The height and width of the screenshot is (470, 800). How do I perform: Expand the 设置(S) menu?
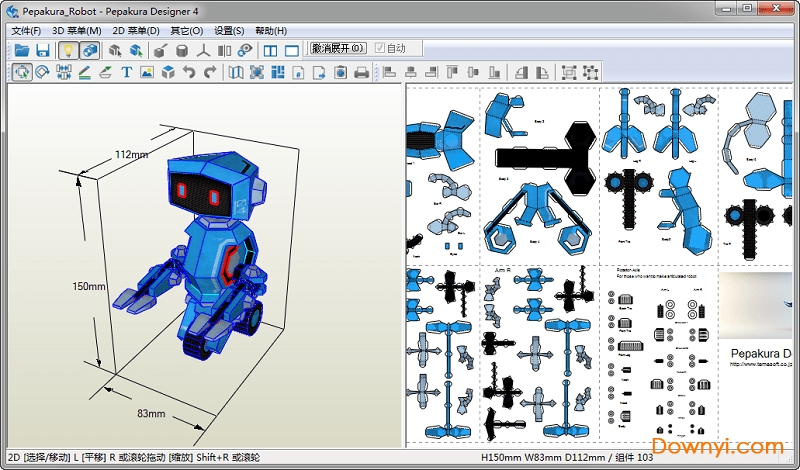point(230,31)
